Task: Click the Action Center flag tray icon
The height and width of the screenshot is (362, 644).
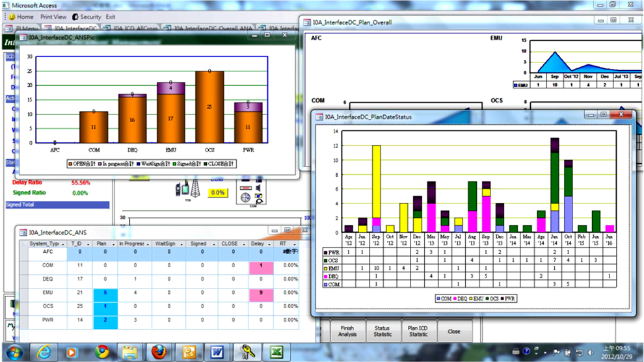Action: [557, 352]
